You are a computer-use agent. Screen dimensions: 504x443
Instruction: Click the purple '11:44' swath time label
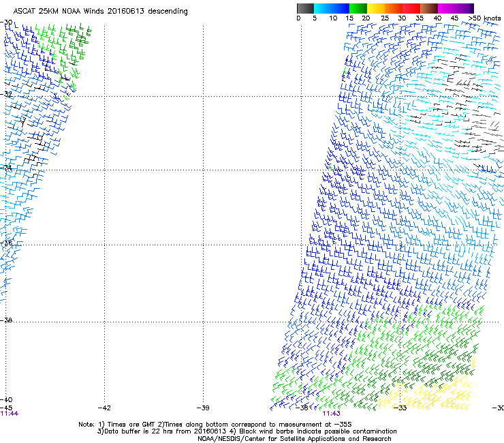[10, 414]
